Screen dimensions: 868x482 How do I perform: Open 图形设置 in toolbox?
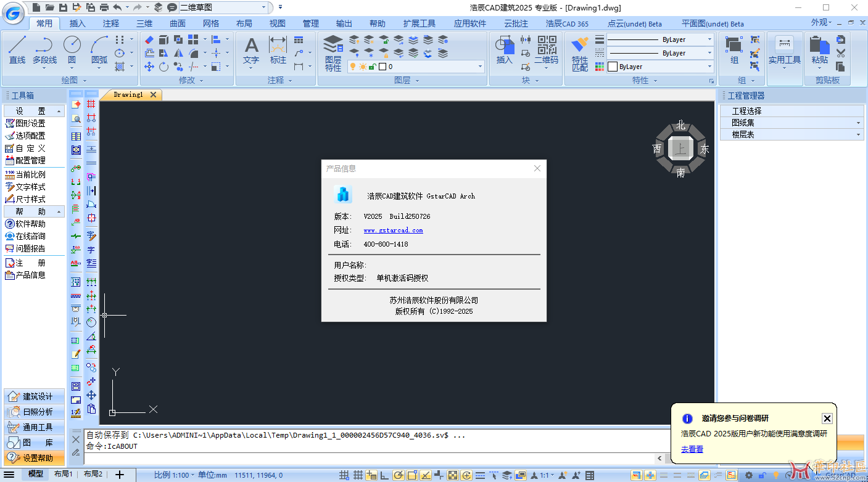click(x=25, y=123)
